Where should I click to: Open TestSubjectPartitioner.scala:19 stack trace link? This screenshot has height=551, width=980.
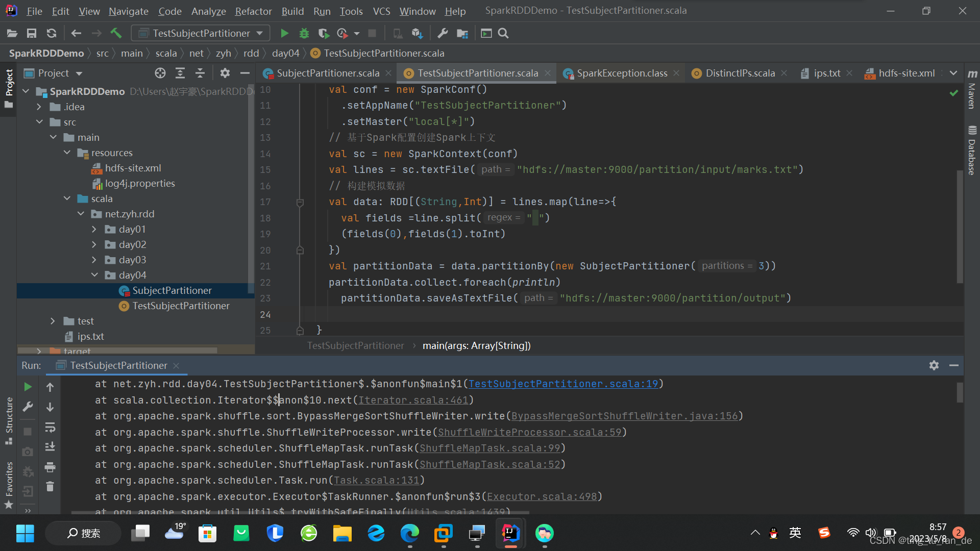[x=563, y=384]
